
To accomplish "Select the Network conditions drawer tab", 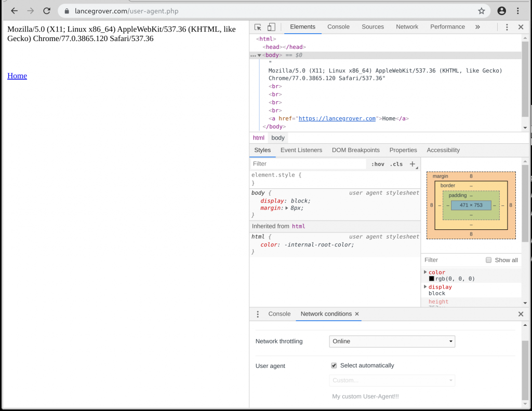I will 326,314.
